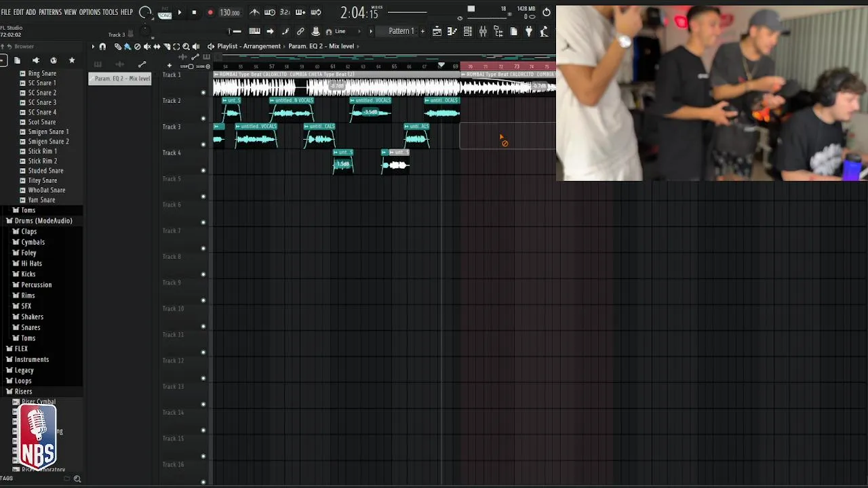Click the plugin plug icon in toolbar
The width and height of the screenshot is (868, 488).
pyautogui.click(x=529, y=31)
